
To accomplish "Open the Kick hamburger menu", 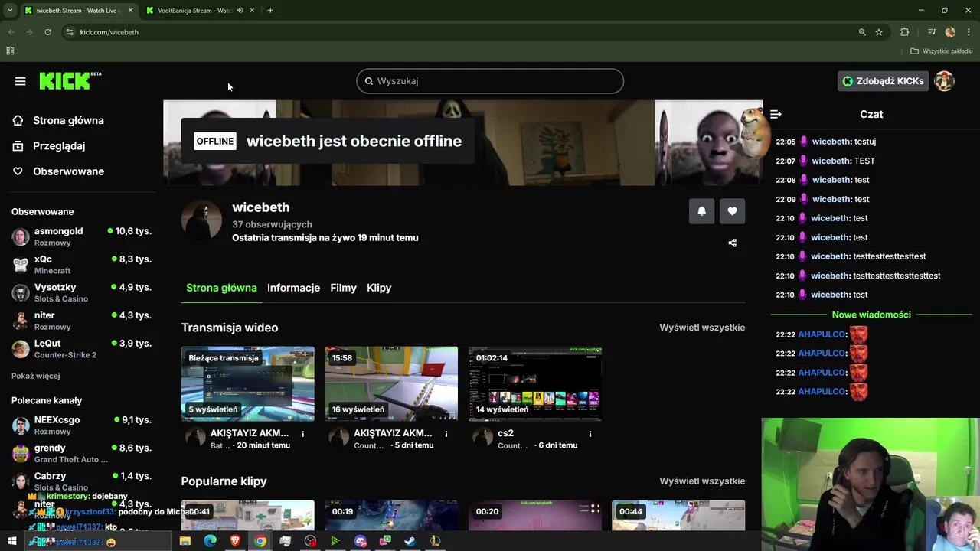I will click(20, 81).
